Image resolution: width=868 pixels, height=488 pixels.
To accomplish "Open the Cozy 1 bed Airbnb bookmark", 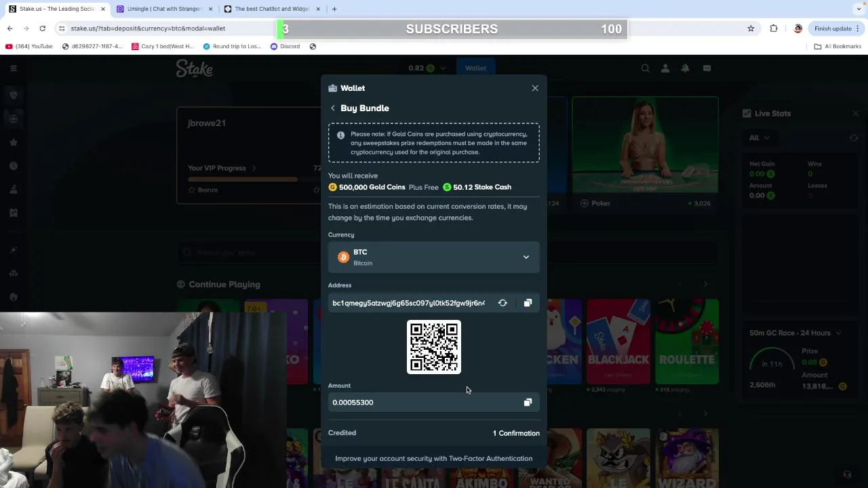I will point(163,47).
